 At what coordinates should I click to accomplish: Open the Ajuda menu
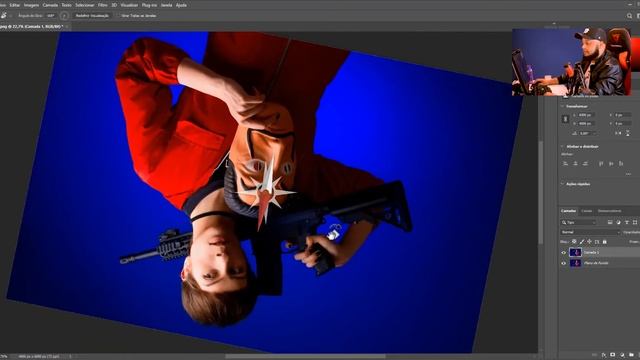click(181, 5)
